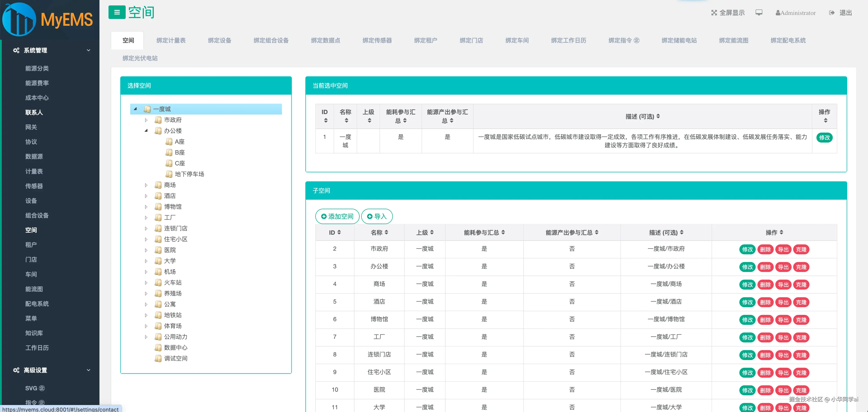Click the MyEMS logo
This screenshot has height=412, width=868.
(47, 19)
